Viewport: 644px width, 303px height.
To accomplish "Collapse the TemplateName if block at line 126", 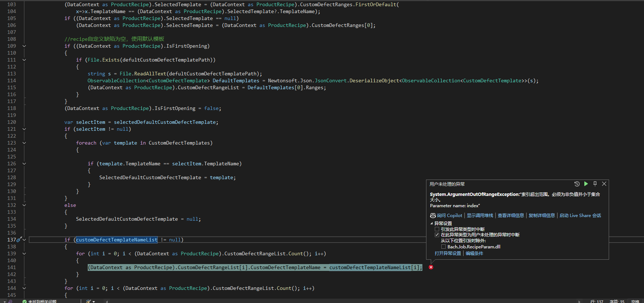I will [24, 164].
